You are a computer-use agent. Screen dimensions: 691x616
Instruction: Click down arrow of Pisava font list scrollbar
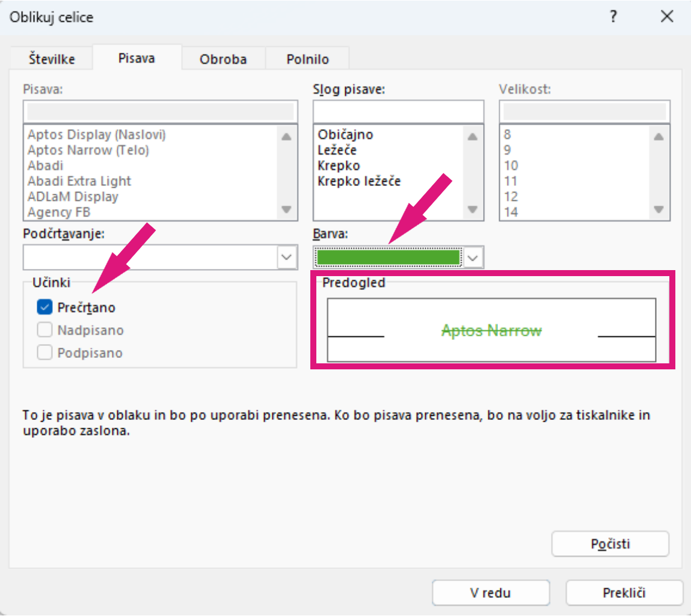[x=286, y=209]
